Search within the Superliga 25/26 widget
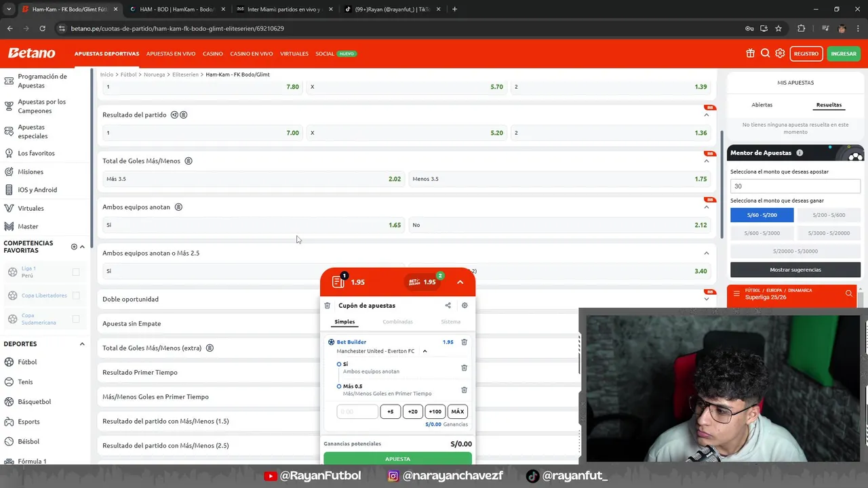Screen dimensions: 868x488 848,293
